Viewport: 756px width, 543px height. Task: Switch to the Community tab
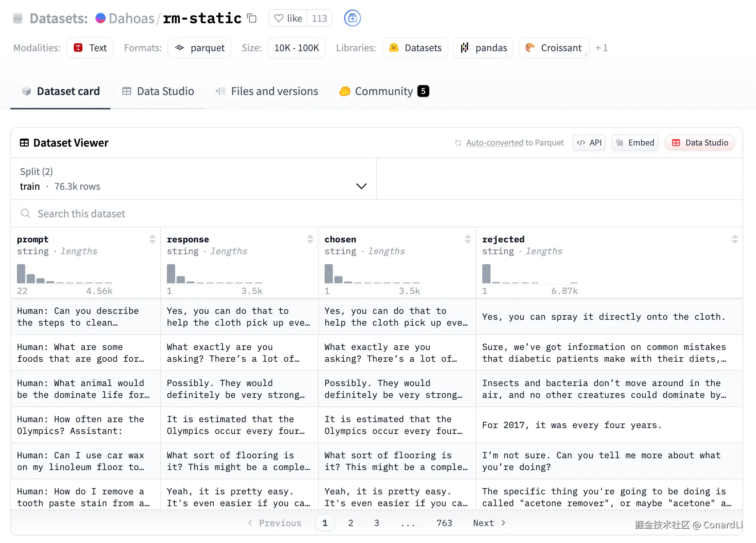click(383, 91)
